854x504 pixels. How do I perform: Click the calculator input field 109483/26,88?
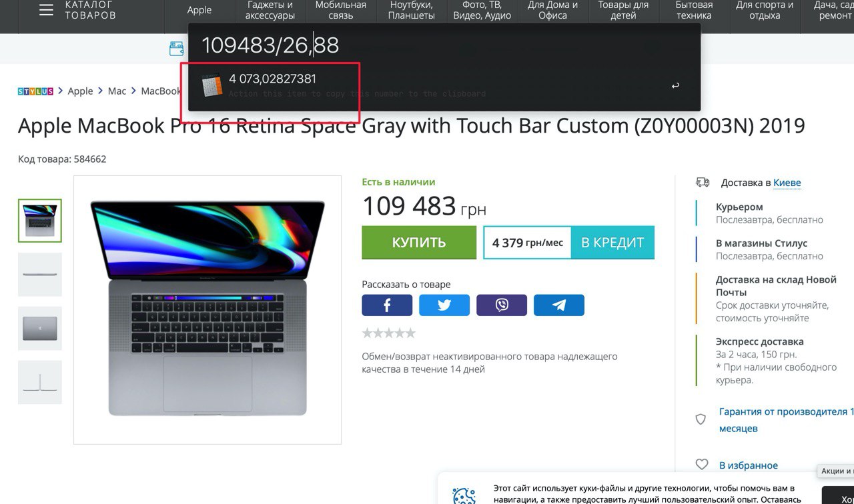pos(444,45)
